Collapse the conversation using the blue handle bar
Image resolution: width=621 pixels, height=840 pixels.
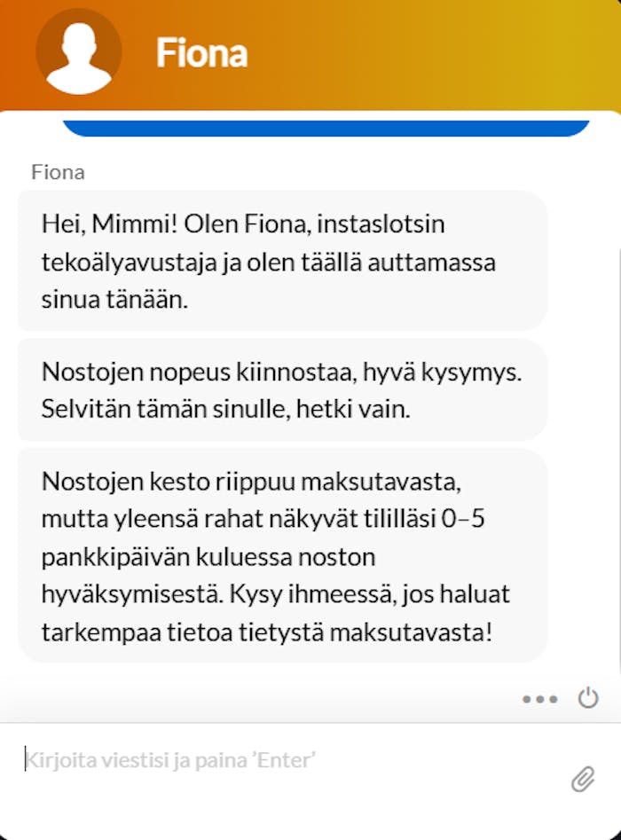328,124
